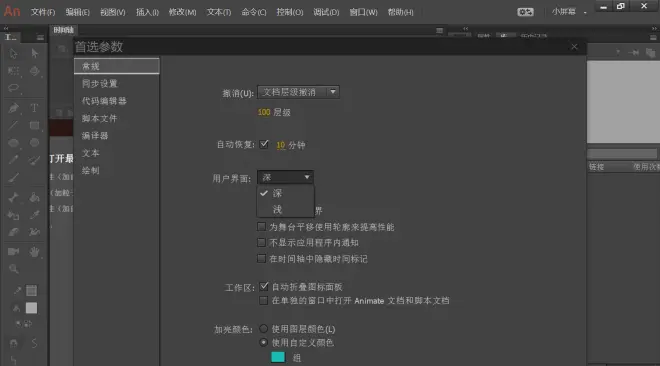
Task: Check 在时间轴中隐藏时间标记
Action: click(x=261, y=258)
